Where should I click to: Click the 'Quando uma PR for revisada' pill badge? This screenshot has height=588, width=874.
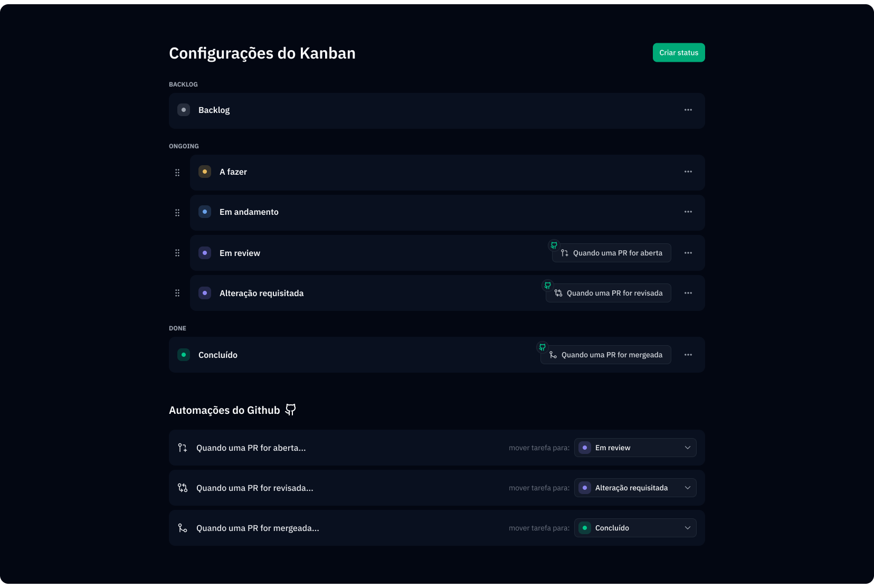[608, 293]
